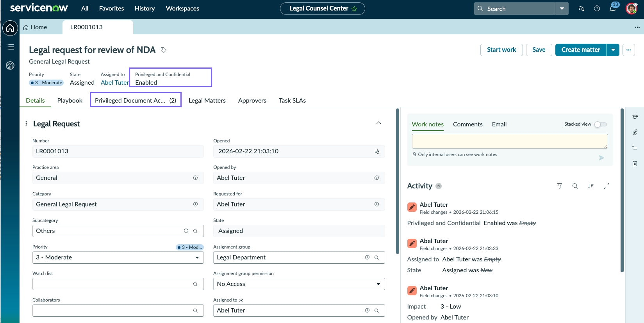
Task: Open Create matter split-button dropdown arrow
Action: pyautogui.click(x=613, y=50)
